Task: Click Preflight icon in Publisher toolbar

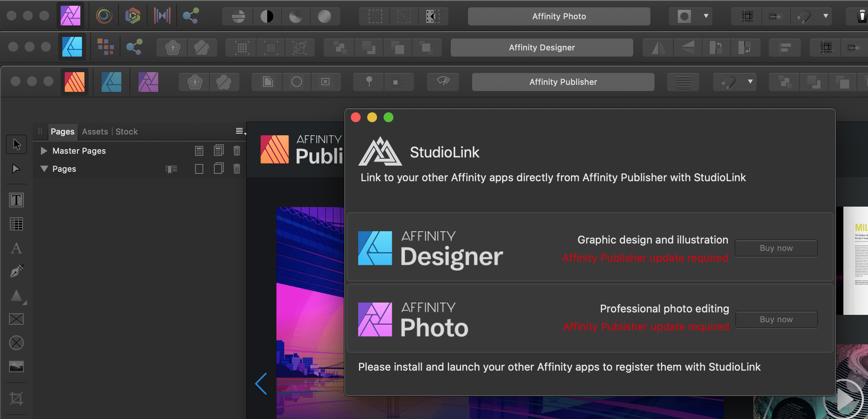Action: click(443, 82)
